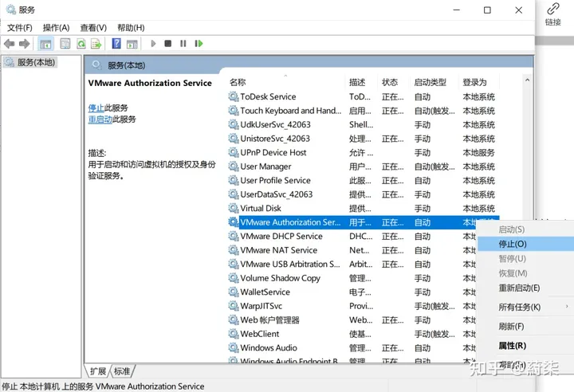This screenshot has width=574, height=392.
Task: Click the Restart Service toolbar icon
Action: point(199,44)
